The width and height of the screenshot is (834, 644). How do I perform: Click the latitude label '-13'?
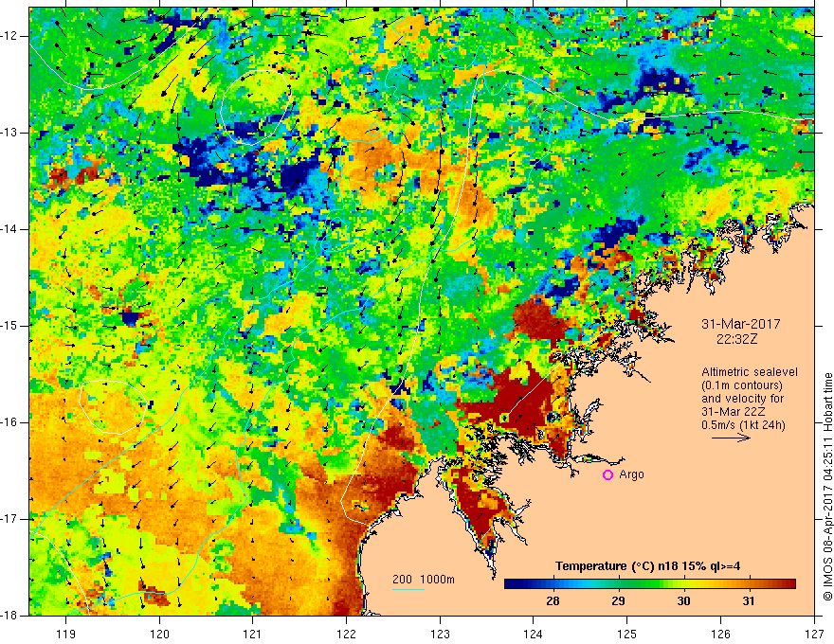click(10, 133)
